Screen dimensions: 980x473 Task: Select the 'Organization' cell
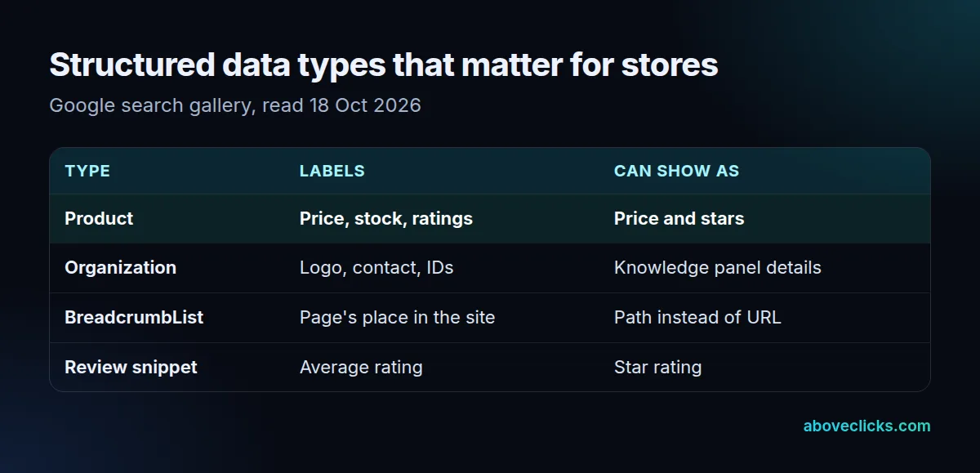click(120, 268)
